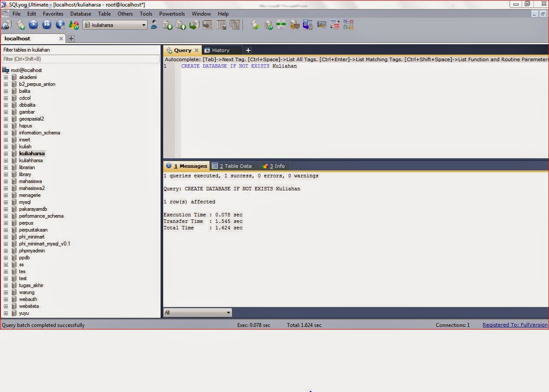The width and height of the screenshot is (549, 392).
Task: Select the menagerie database
Action: [x=30, y=195]
